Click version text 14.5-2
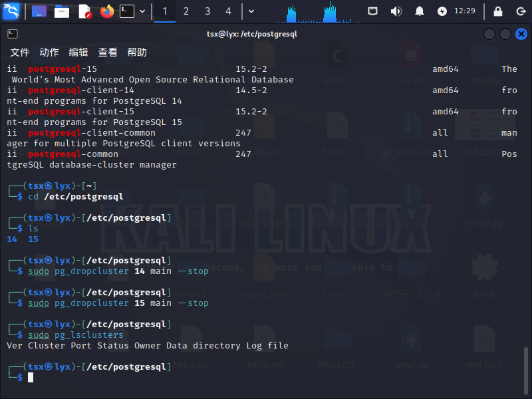Screen dimensions: 532x399 coord(251,90)
